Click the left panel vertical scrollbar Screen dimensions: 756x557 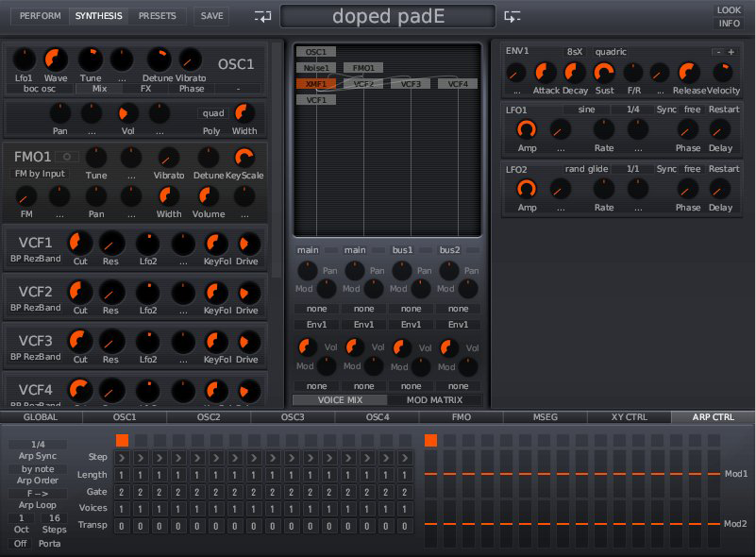click(277, 160)
